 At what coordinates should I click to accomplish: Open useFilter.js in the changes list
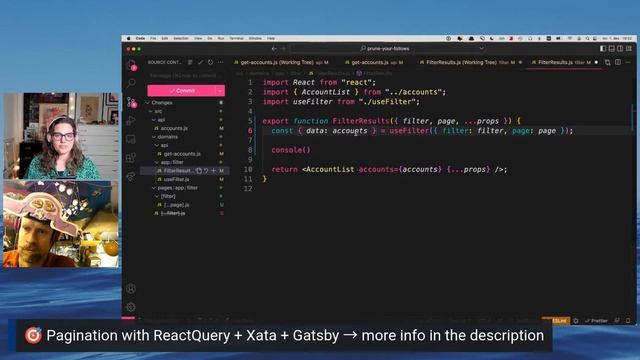[176, 180]
